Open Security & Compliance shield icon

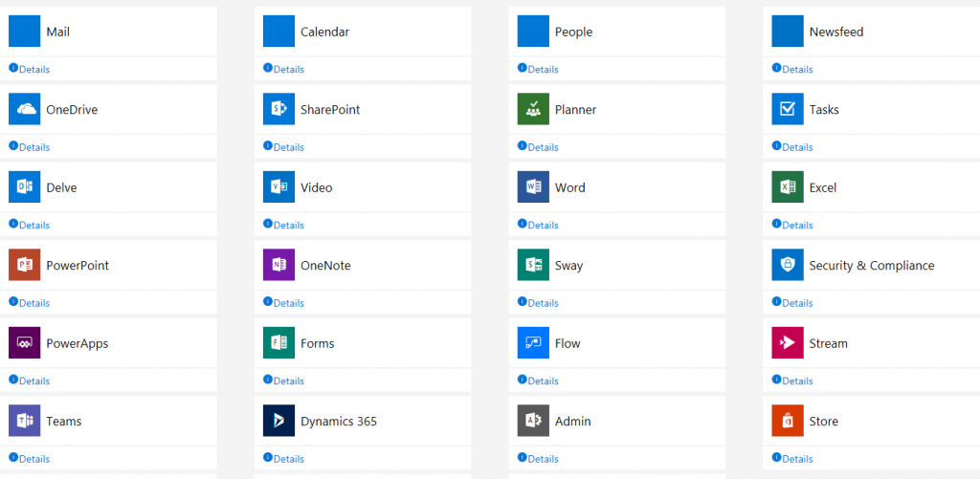(x=788, y=265)
